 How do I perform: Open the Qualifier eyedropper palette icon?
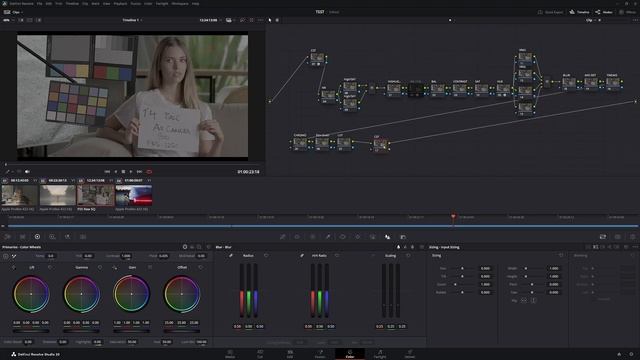(x=328, y=237)
